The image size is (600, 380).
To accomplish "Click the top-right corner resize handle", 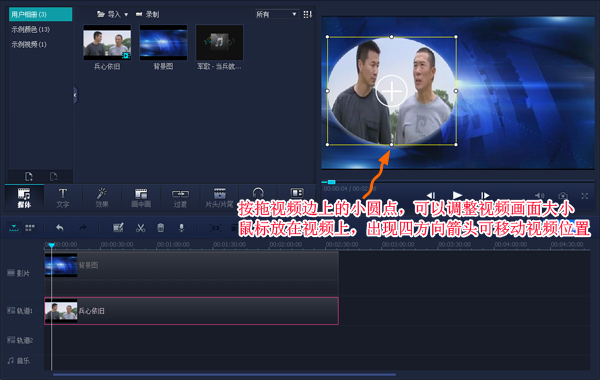I will (x=456, y=37).
